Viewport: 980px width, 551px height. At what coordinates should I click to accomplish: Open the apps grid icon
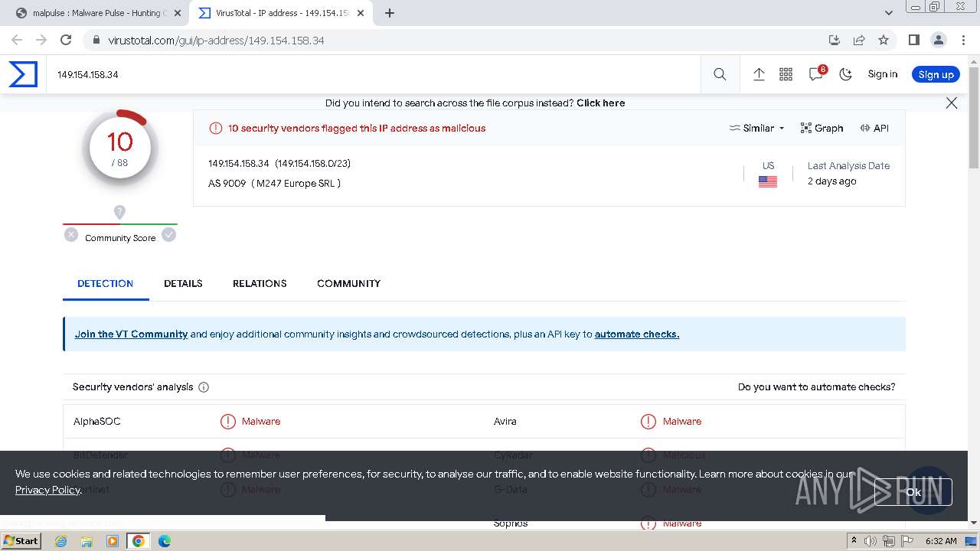coord(786,74)
